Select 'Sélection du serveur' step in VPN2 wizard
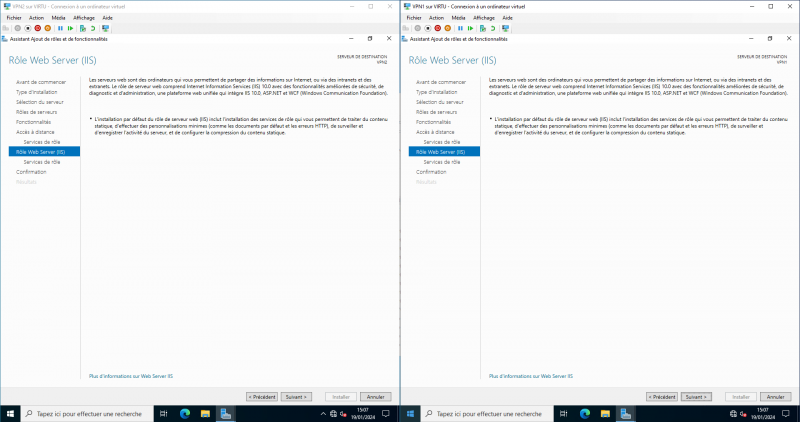800x422 pixels. tap(40, 102)
